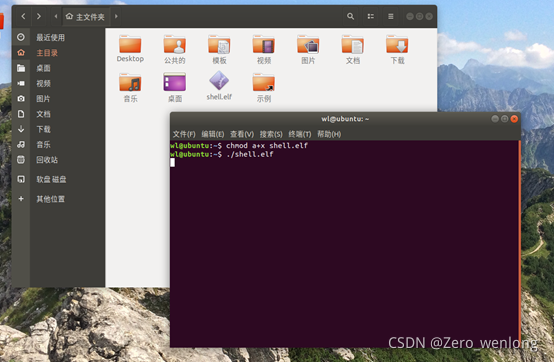The height and width of the screenshot is (362, 554).
Task: Click the plus icon beside 其他位置
Action: pyautogui.click(x=21, y=199)
